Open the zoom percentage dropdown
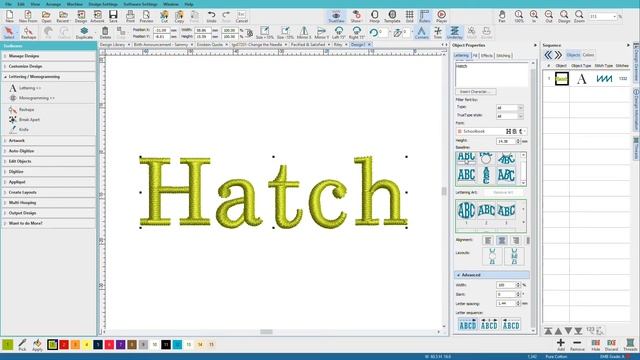Viewport: 640px width, 360px height. [615, 17]
